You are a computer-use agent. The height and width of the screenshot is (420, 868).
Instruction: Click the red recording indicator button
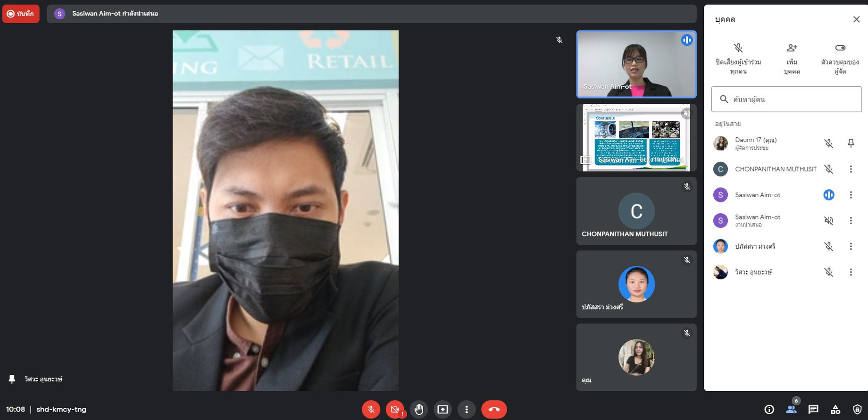click(x=21, y=14)
